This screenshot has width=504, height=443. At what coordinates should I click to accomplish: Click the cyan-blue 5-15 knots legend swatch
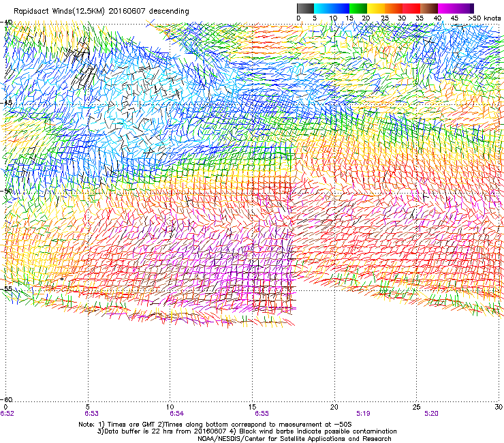332,8
